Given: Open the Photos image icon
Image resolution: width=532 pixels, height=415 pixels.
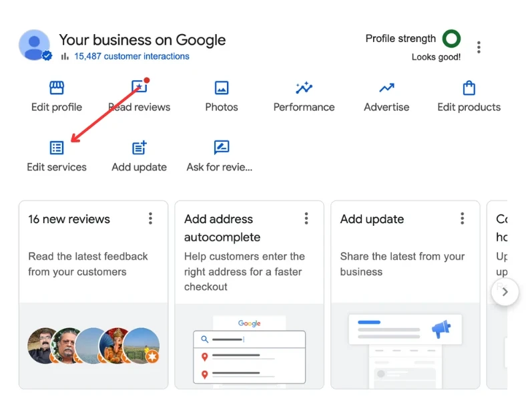Looking at the screenshot, I should click(x=222, y=88).
